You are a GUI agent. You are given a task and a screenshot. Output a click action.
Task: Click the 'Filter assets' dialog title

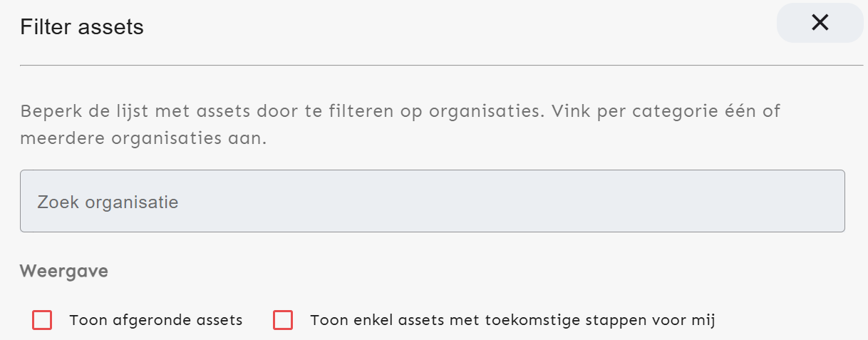pyautogui.click(x=82, y=27)
